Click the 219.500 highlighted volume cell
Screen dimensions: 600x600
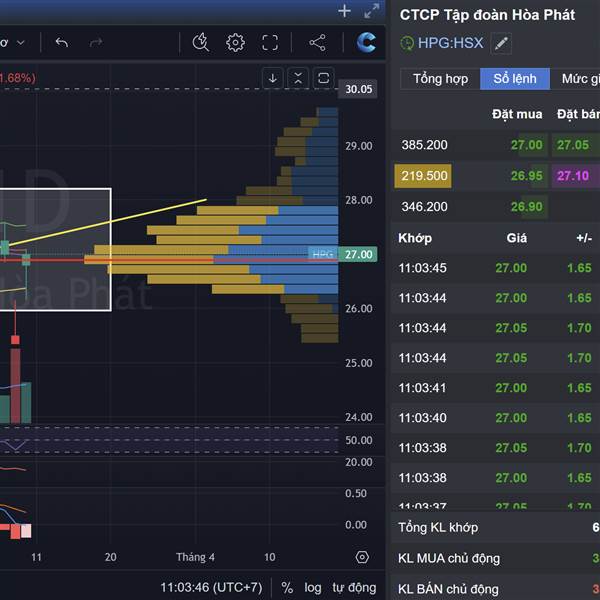pyautogui.click(x=423, y=176)
